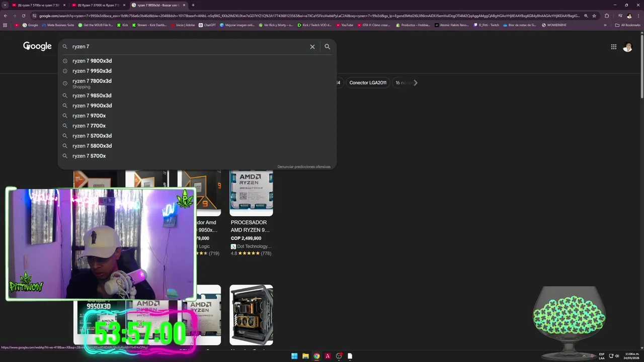Click the Google logo

[37, 46]
